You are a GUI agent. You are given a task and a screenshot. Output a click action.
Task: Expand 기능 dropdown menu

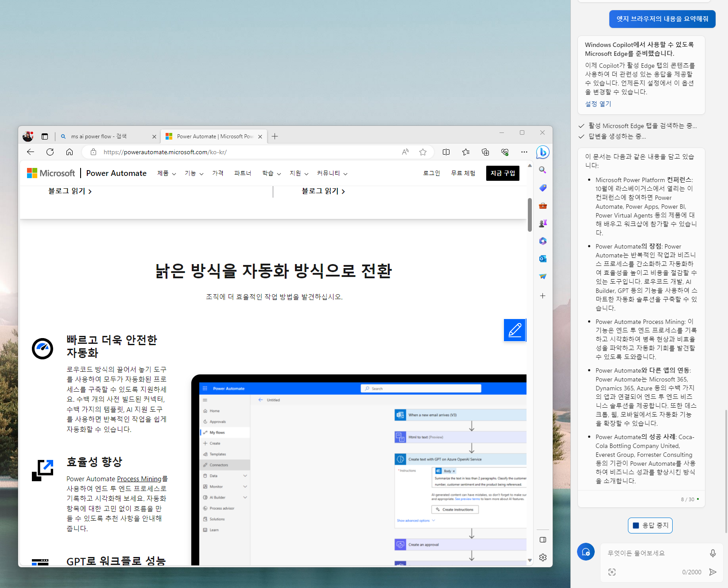pos(194,173)
